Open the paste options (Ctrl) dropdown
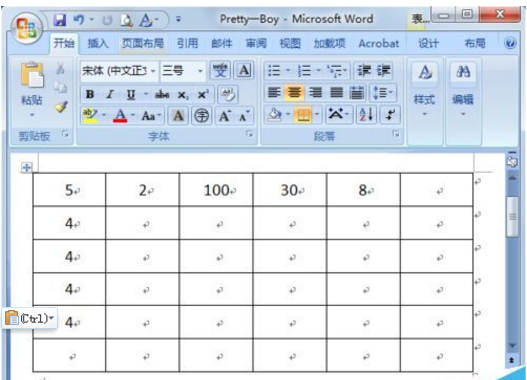 coord(30,318)
